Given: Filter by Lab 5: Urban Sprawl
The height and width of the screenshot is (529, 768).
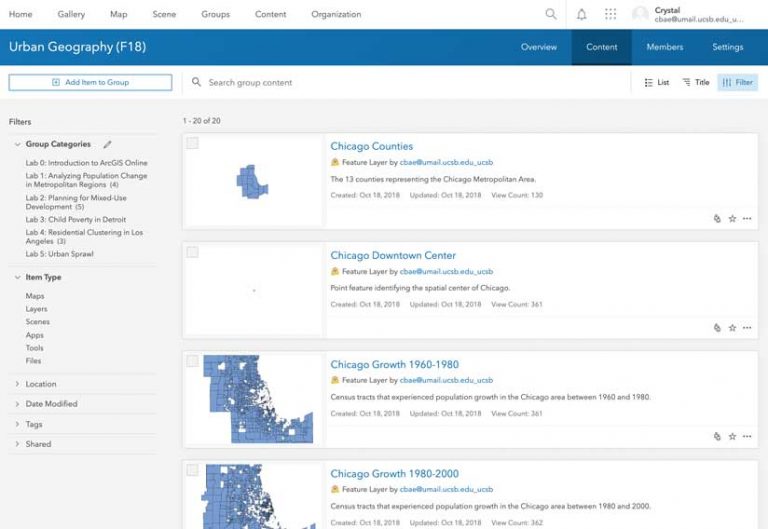Looking at the screenshot, I should 59,254.
